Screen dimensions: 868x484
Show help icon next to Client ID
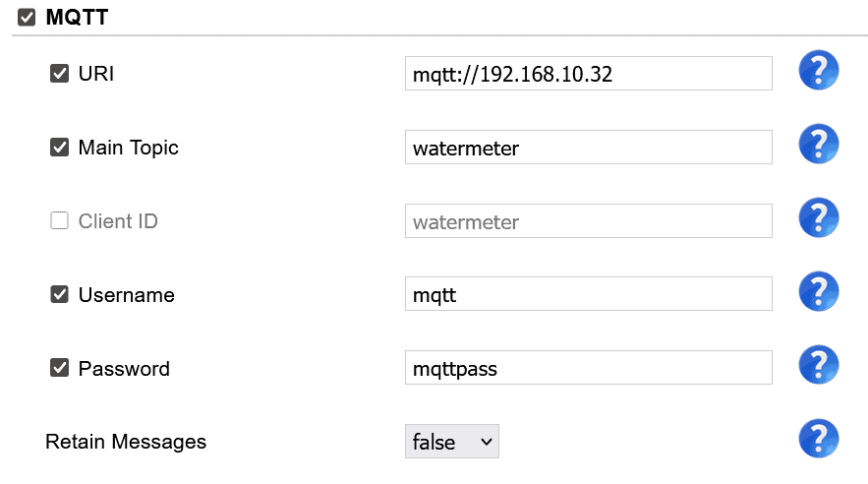(x=818, y=217)
